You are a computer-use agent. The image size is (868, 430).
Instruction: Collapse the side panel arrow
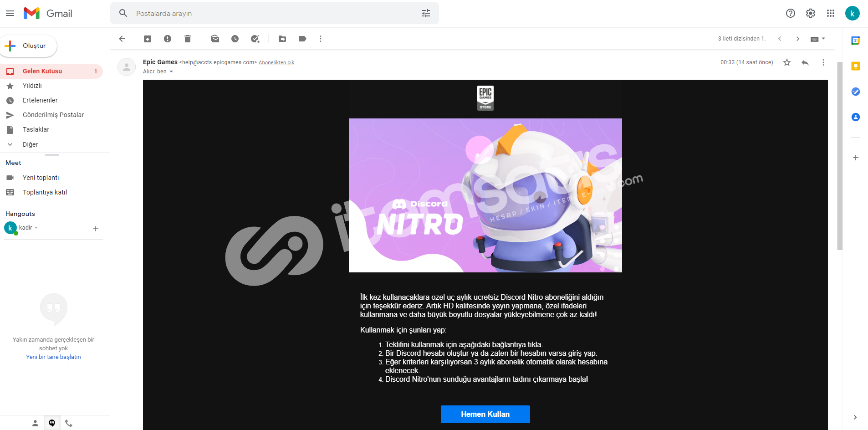tap(855, 417)
